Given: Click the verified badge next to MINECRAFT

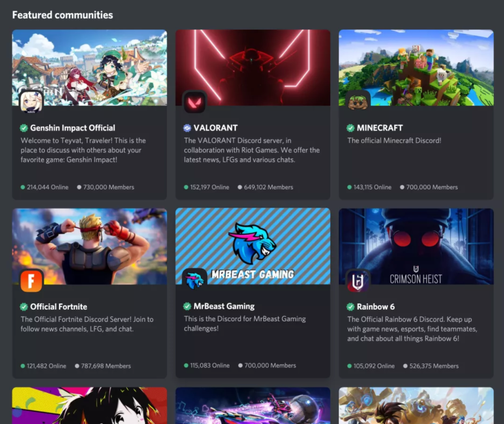Looking at the screenshot, I should point(350,128).
